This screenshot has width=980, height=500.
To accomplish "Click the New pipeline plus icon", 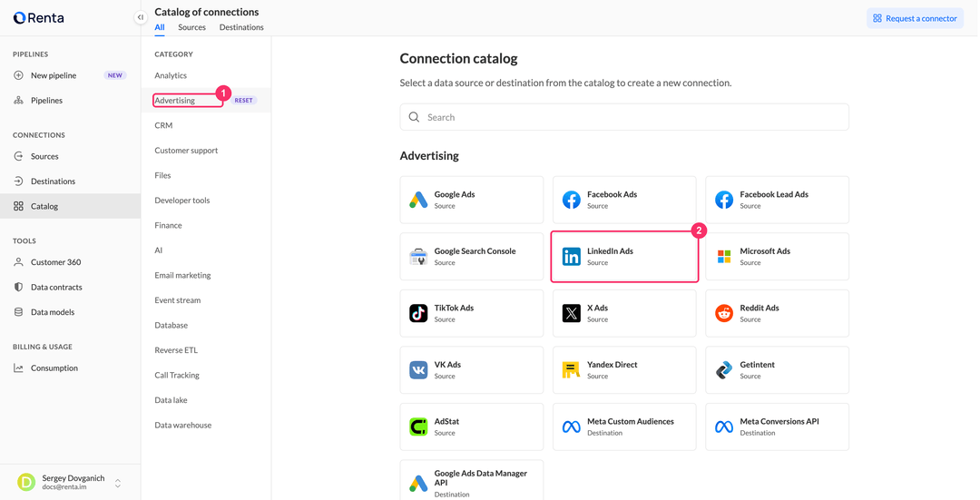I will (19, 75).
